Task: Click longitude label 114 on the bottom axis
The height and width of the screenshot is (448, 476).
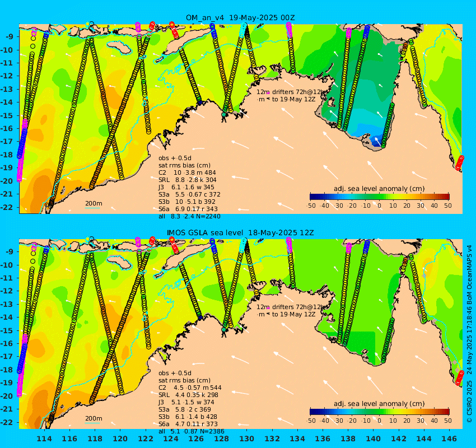Action: 44,439
